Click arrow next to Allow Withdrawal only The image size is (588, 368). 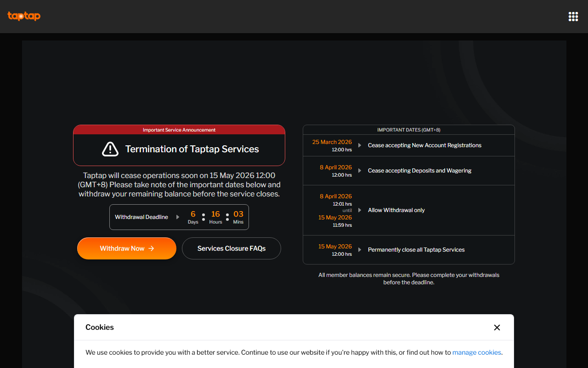360,210
